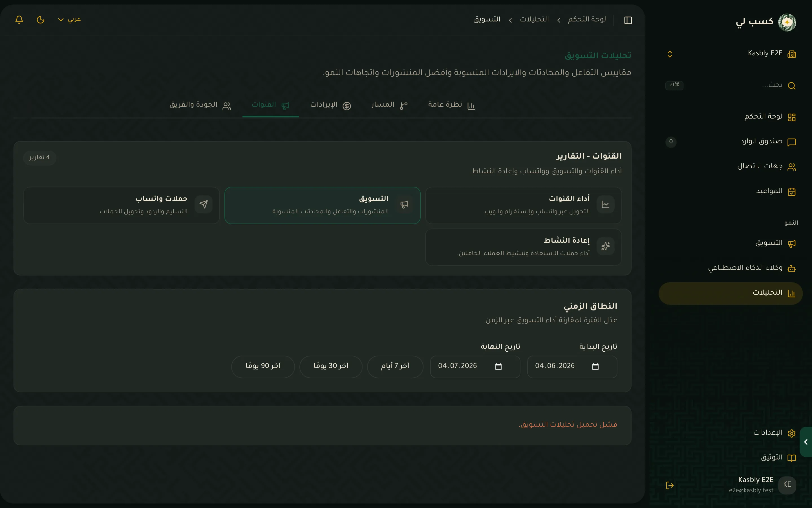This screenshot has height=508, width=812.
Task: Click the sidebar marketing megaphone icon
Action: pyautogui.click(x=791, y=244)
